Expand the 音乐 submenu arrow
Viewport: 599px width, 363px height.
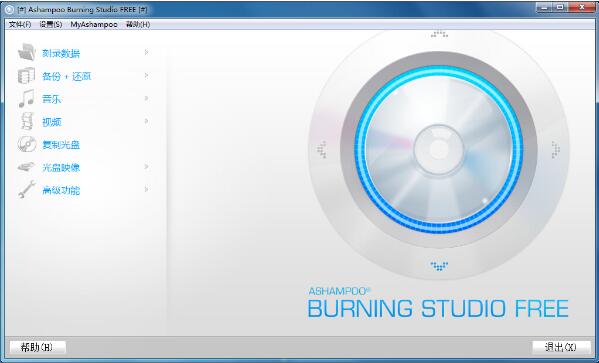click(146, 98)
